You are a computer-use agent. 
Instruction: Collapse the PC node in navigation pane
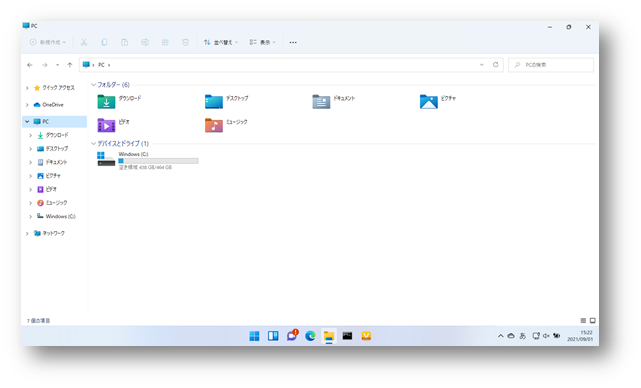tap(27, 121)
